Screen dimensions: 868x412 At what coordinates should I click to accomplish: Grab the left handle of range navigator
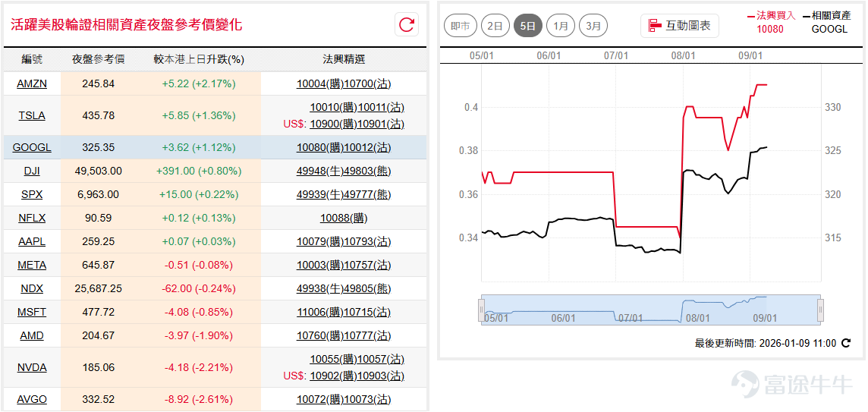(x=482, y=310)
